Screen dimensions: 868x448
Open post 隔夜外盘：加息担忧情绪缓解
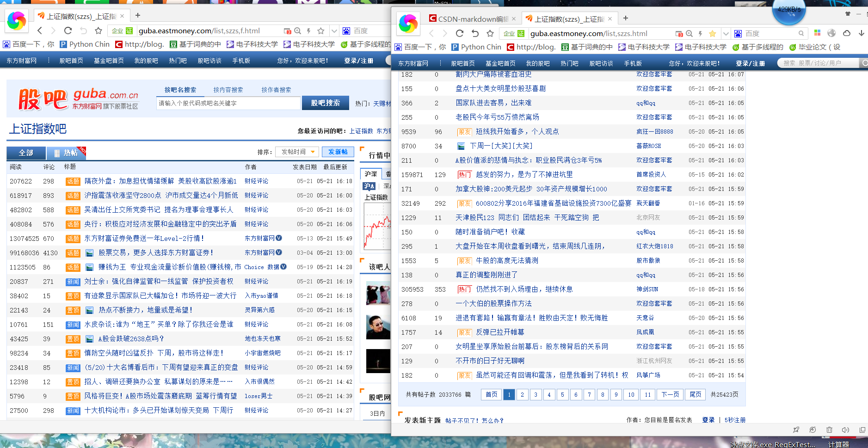[x=160, y=181]
